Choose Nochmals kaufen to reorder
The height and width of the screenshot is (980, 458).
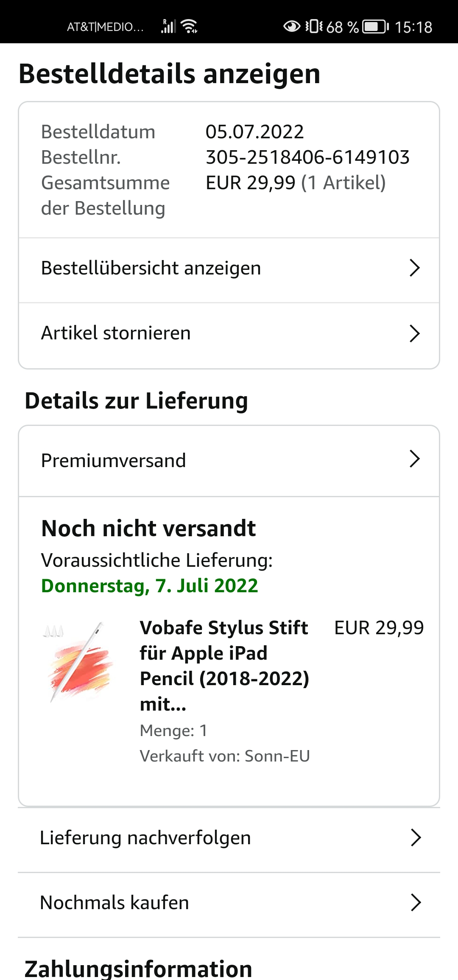(114, 902)
